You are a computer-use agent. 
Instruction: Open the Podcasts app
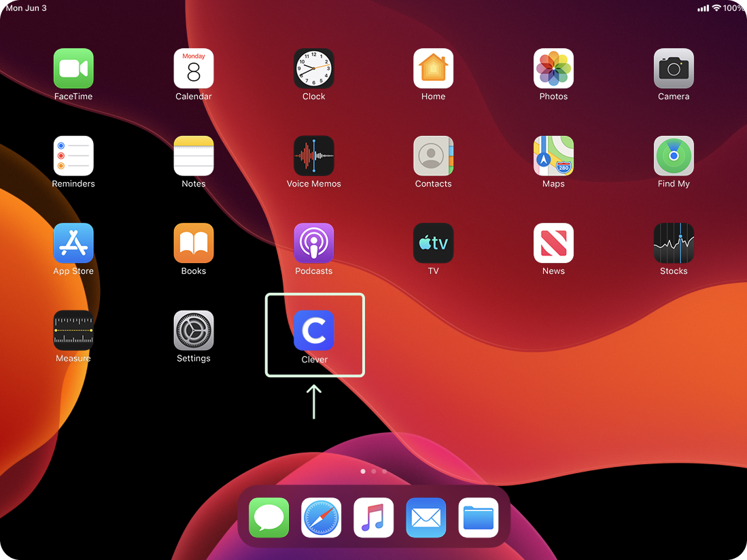coord(313,243)
